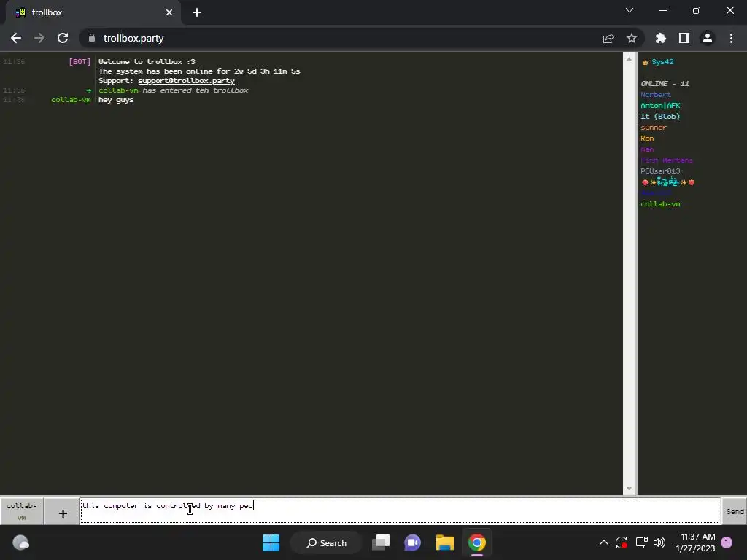Click the Windows Update tray icon
This screenshot has height=560, width=747.
622,542
